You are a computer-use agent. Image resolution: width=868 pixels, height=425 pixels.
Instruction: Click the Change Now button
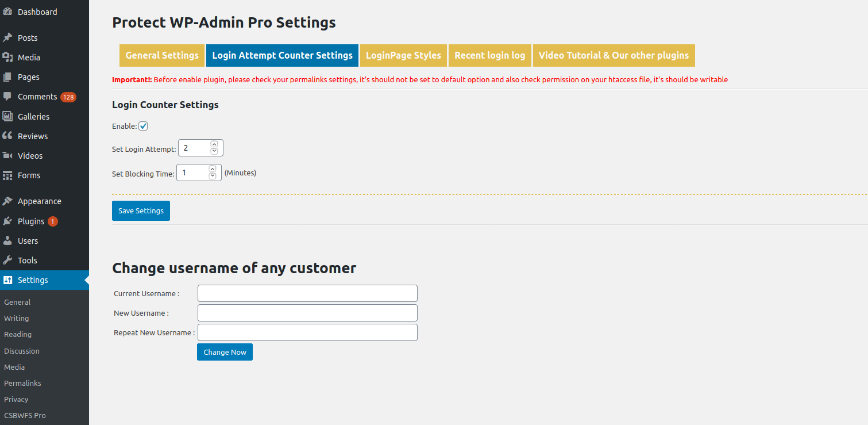pyautogui.click(x=225, y=352)
